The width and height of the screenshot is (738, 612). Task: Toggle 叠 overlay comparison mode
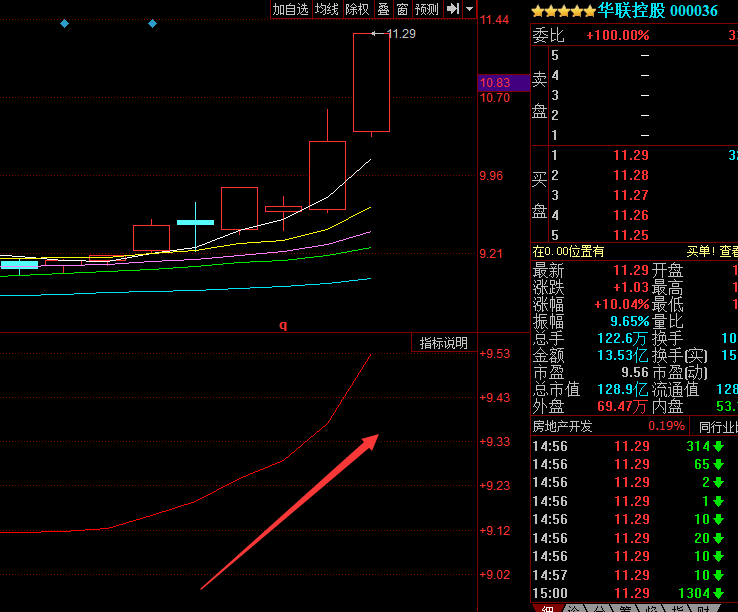click(x=382, y=9)
